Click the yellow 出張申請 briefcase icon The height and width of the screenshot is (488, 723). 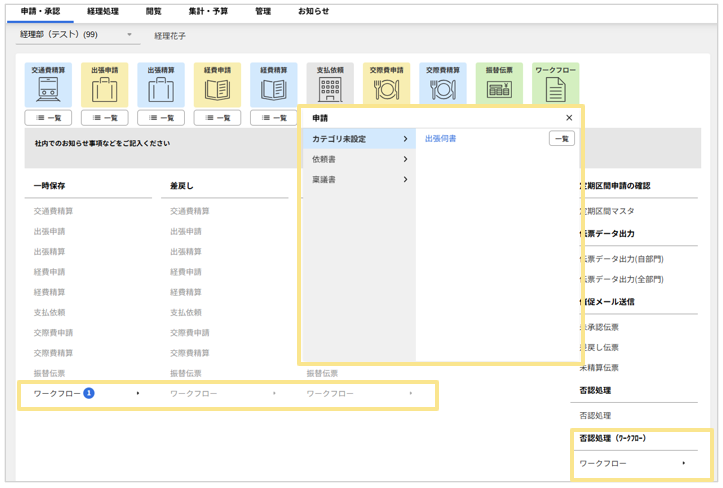tap(104, 86)
